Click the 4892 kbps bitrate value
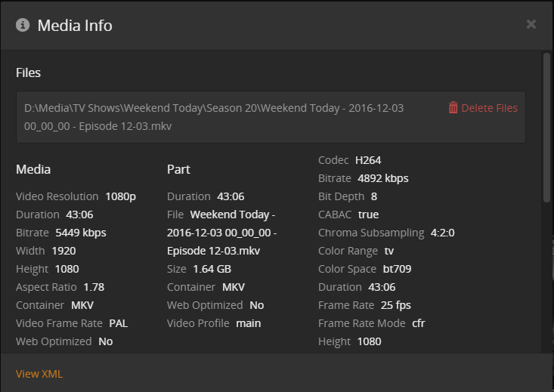Viewport: 554px width, 392px height. (382, 178)
